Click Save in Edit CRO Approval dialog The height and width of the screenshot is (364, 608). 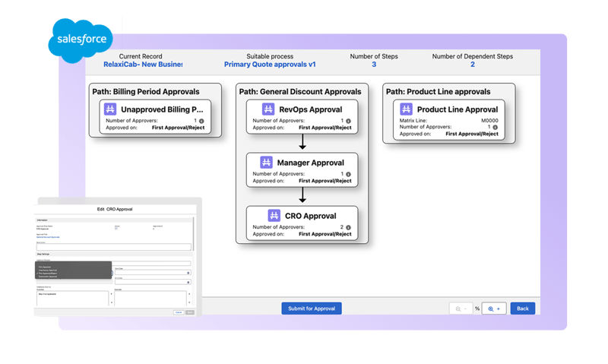tap(190, 312)
